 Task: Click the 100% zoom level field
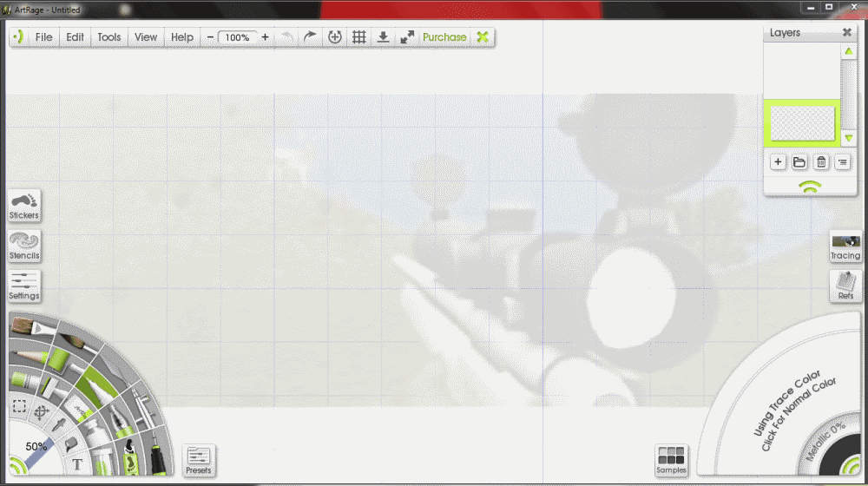238,37
